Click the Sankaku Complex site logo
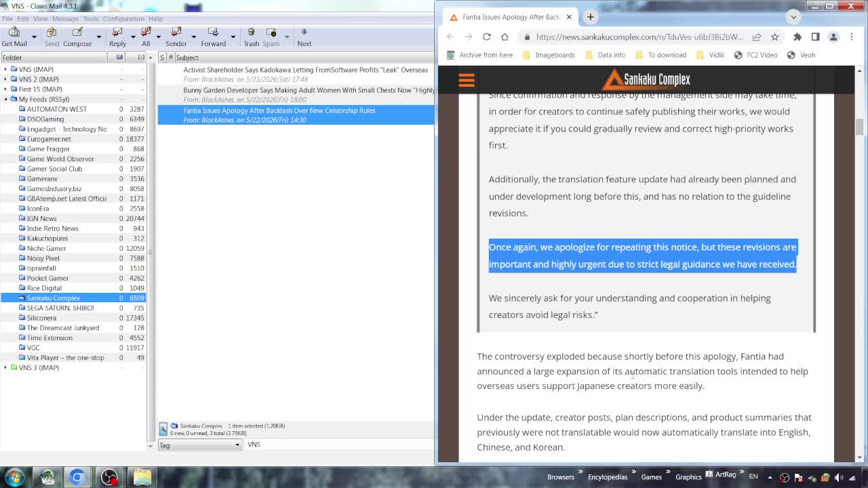868x488 pixels. click(646, 80)
